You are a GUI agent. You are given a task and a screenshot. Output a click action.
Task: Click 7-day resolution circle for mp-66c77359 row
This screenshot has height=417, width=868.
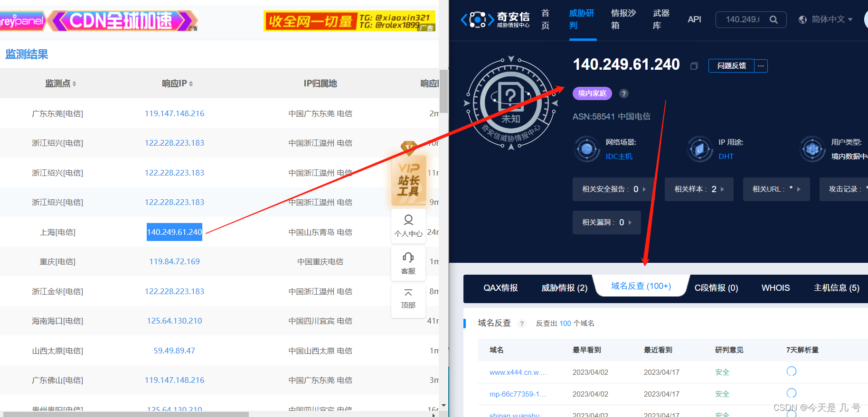click(x=792, y=393)
